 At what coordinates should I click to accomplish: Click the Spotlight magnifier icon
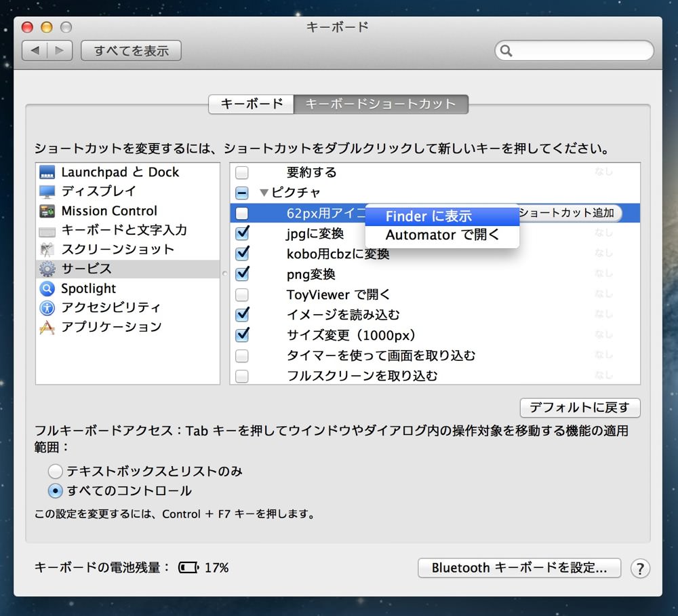47,288
